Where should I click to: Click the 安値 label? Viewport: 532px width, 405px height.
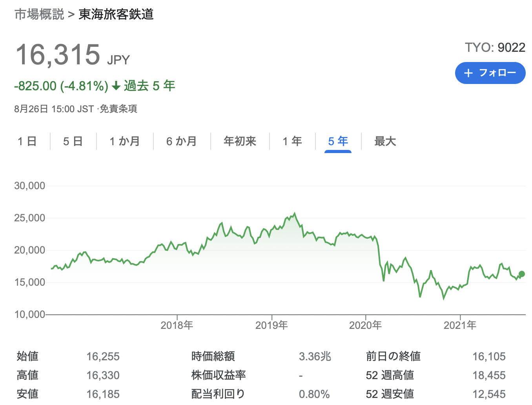(x=27, y=394)
